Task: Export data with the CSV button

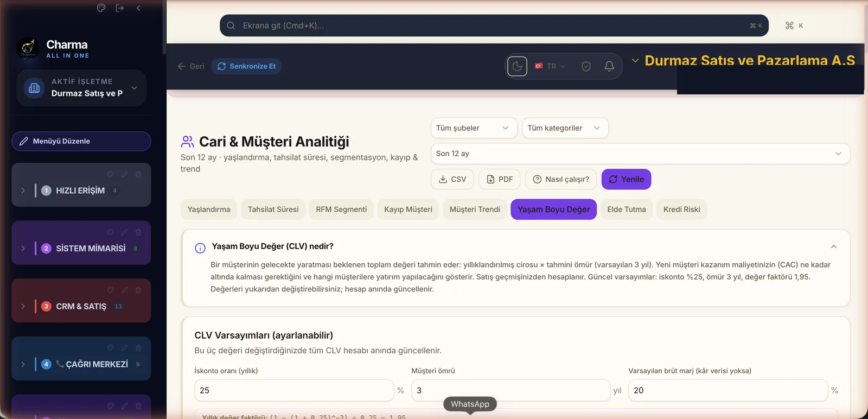Action: (x=452, y=179)
